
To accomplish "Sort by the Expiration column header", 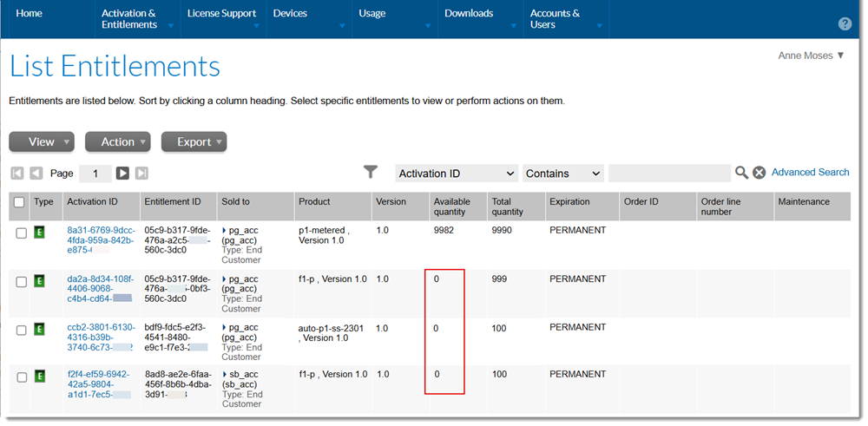I will click(569, 202).
